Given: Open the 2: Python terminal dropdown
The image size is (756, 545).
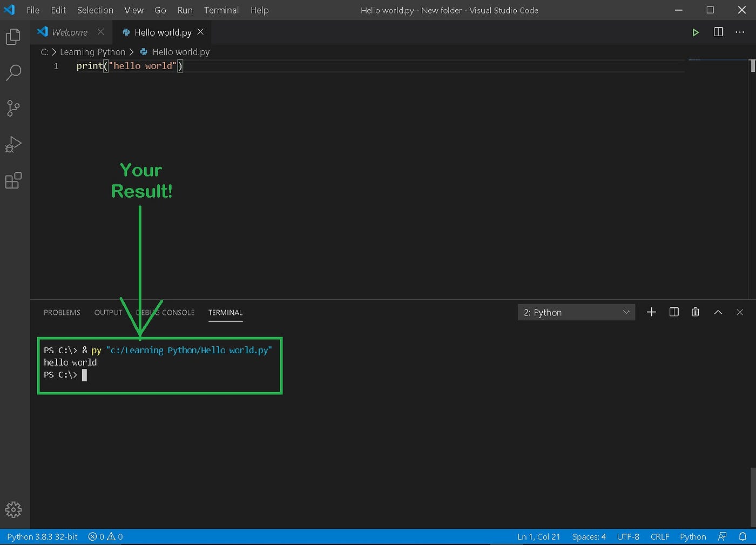Looking at the screenshot, I should click(576, 312).
